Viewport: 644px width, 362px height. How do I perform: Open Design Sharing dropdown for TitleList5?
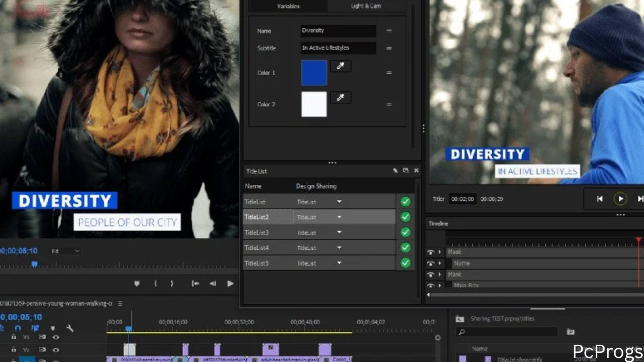click(339, 263)
